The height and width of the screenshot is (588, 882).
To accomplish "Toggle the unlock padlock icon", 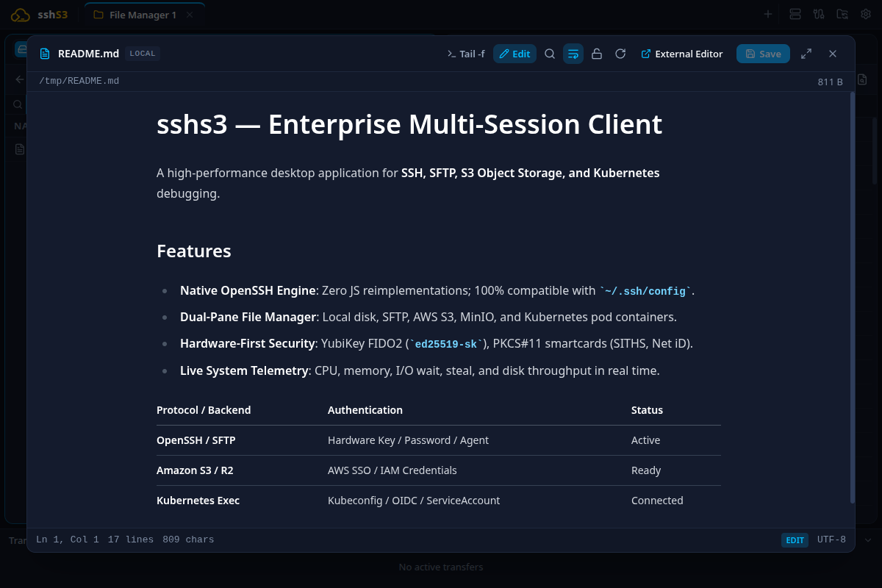I will click(x=597, y=54).
